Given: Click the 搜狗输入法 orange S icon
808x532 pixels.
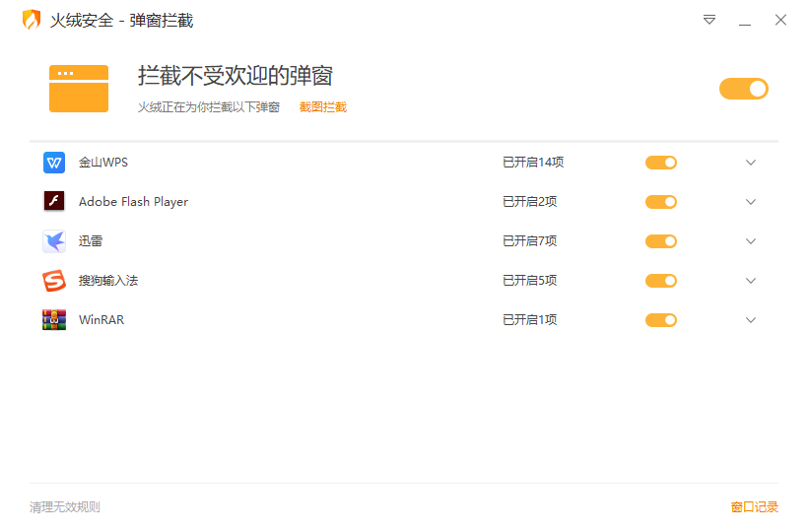Looking at the screenshot, I should tap(54, 281).
